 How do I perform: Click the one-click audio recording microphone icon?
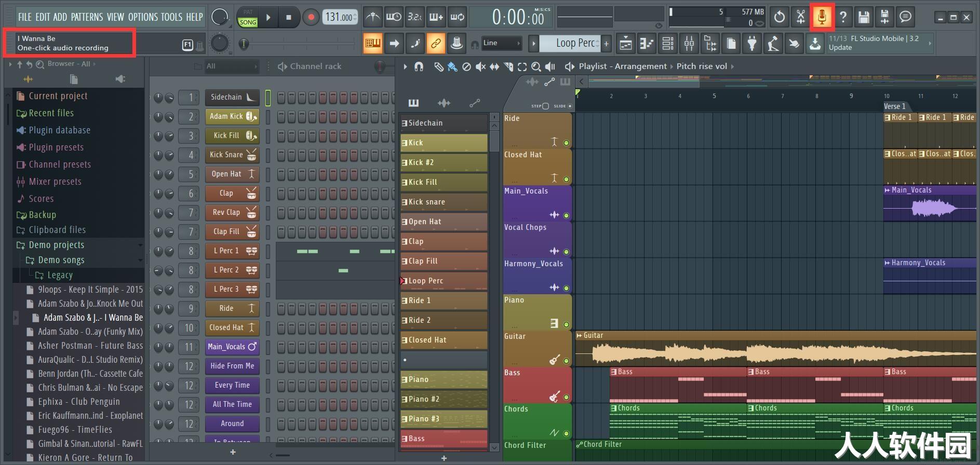point(822,17)
